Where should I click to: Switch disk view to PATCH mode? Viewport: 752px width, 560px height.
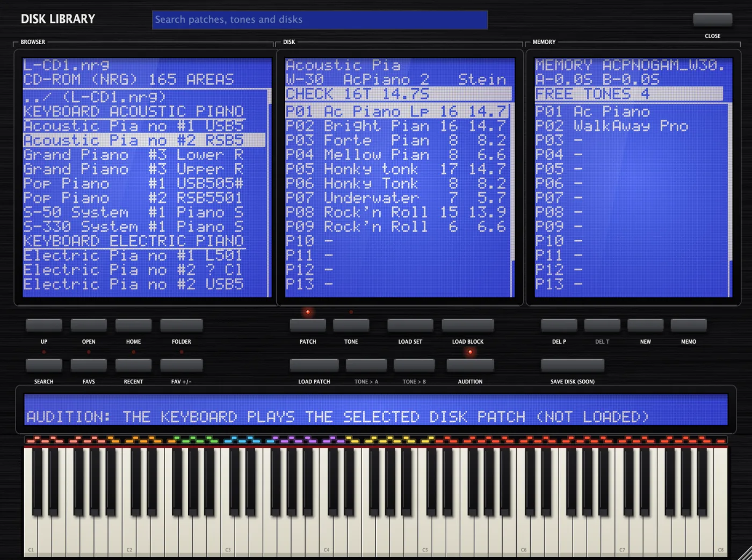[x=308, y=325]
